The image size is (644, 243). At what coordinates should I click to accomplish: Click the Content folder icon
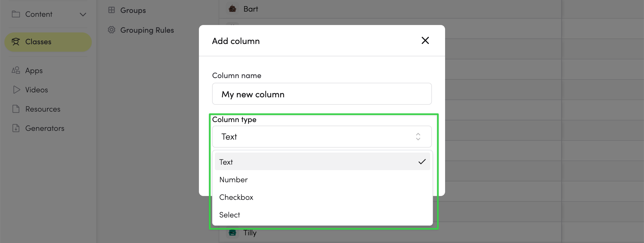click(16, 14)
